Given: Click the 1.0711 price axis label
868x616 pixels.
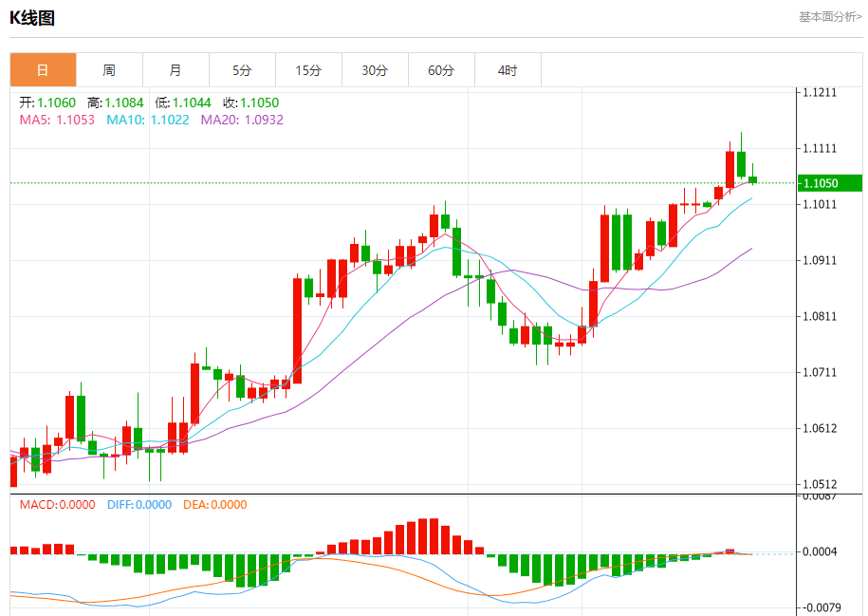Looking at the screenshot, I should [820, 372].
